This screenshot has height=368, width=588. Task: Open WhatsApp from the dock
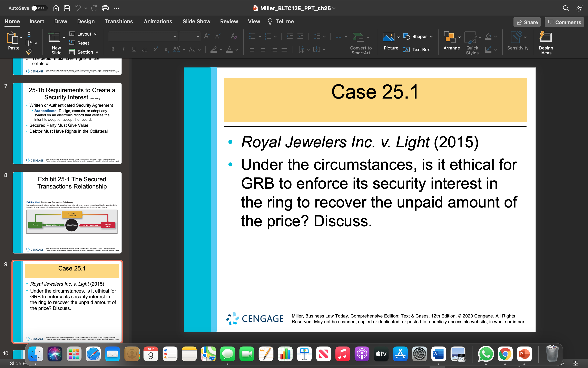click(486, 354)
